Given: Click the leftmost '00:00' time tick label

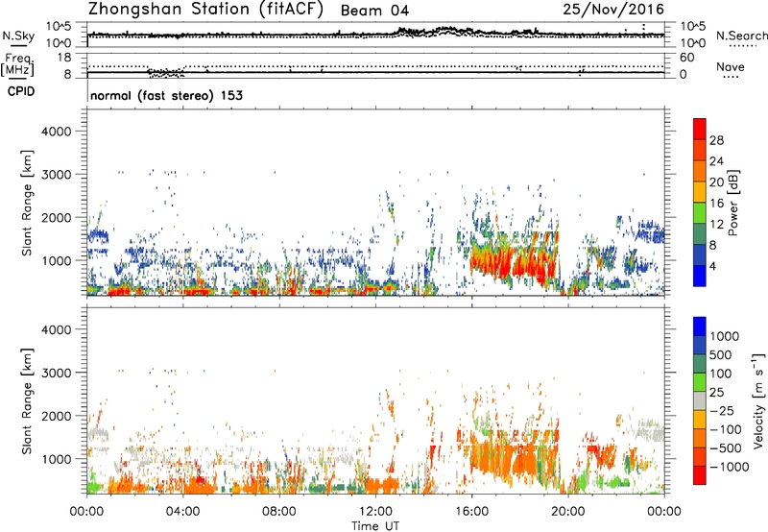Looking at the screenshot, I should coord(86,512).
